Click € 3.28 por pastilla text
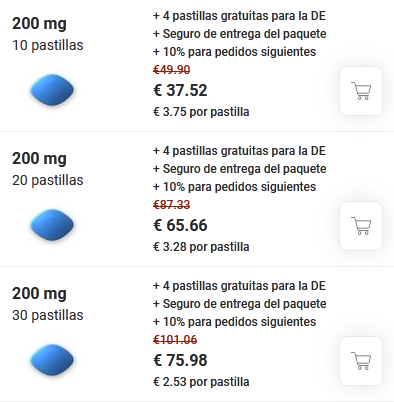394x402 pixels. 201,247
